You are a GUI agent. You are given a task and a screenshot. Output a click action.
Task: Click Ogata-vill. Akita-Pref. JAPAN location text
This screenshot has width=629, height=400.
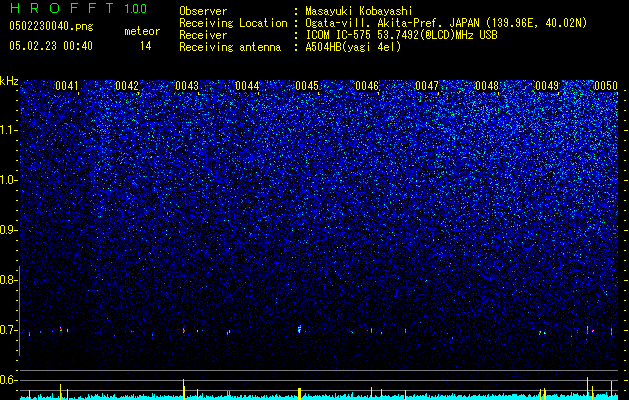(x=446, y=23)
